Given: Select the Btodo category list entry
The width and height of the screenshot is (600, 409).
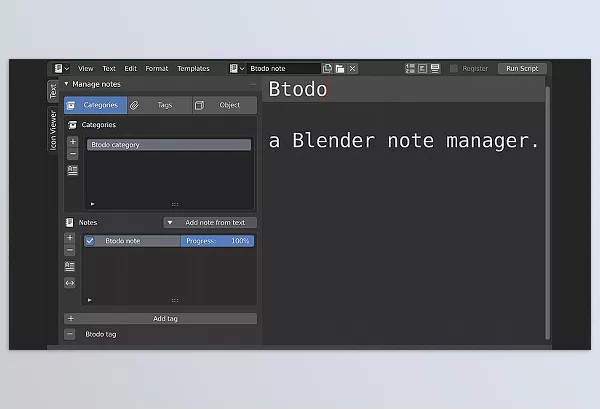Looking at the screenshot, I should click(x=168, y=145).
